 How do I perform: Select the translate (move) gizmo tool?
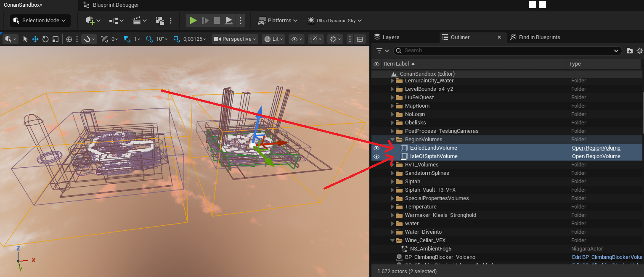(x=35, y=39)
